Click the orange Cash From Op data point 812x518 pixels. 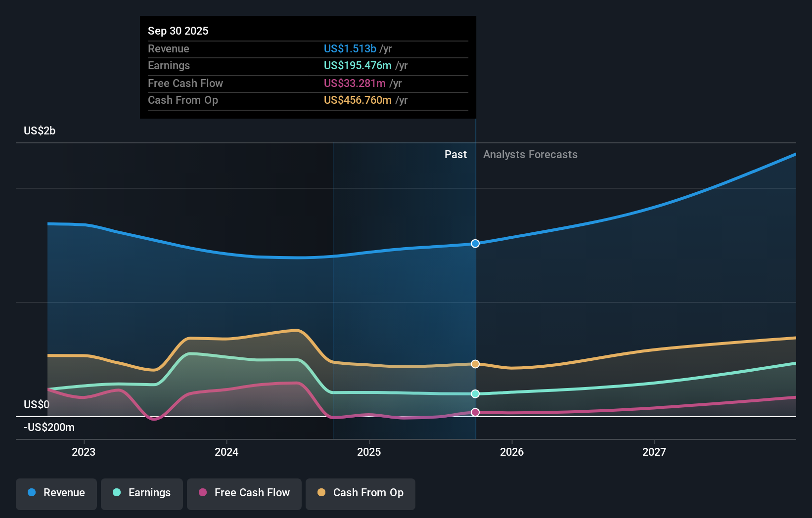(475, 364)
